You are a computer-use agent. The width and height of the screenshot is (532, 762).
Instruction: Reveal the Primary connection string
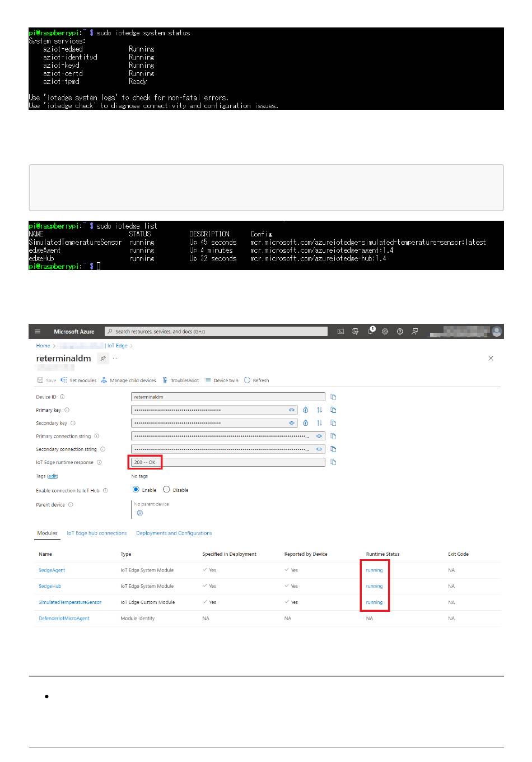[x=319, y=436]
